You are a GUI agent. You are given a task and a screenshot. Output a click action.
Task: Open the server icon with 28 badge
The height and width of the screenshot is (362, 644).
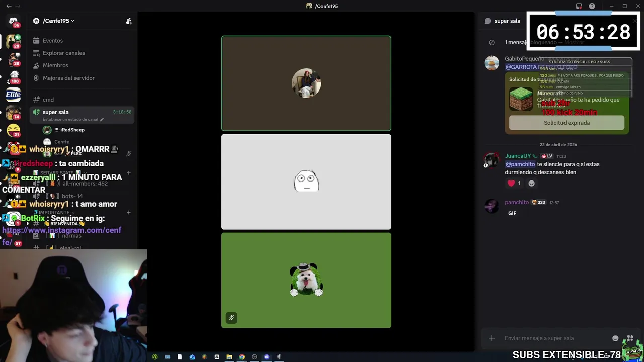point(13,41)
